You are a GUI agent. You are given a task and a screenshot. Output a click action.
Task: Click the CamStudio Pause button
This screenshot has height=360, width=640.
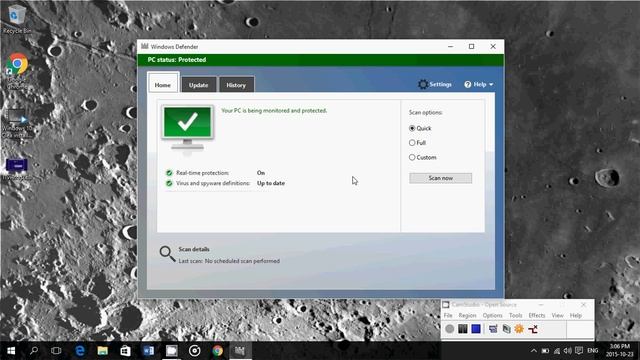[462, 329]
